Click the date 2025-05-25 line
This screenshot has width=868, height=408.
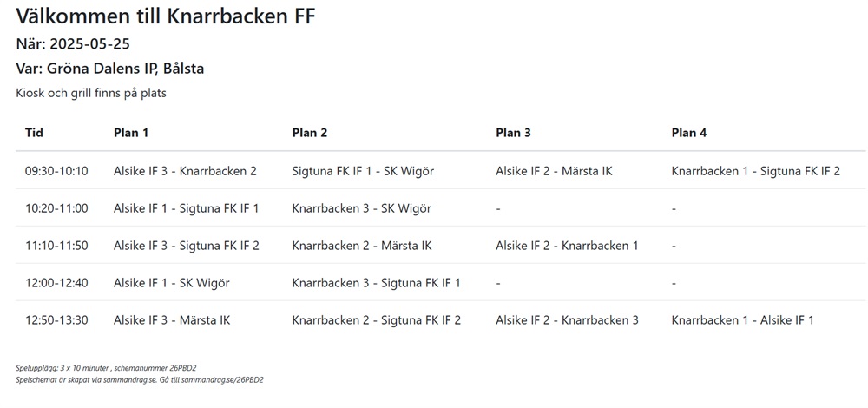(73, 44)
